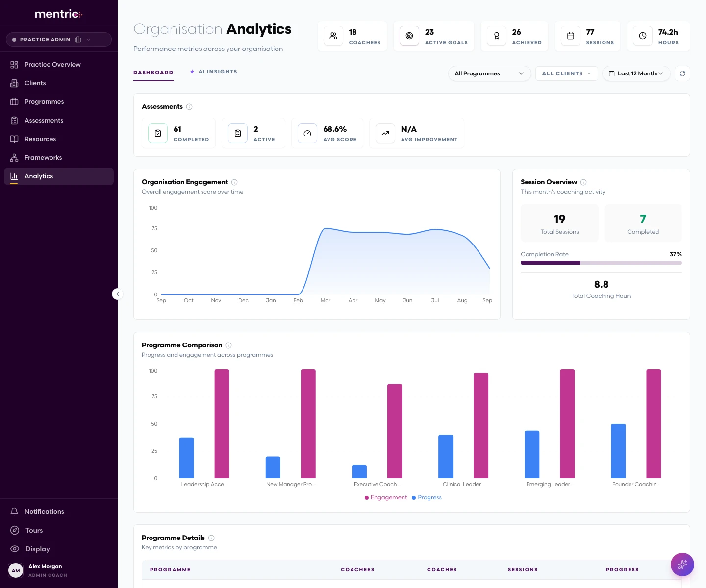Screen dimensions: 706x588
Task: Open the All Clients filter
Action: tap(566, 73)
